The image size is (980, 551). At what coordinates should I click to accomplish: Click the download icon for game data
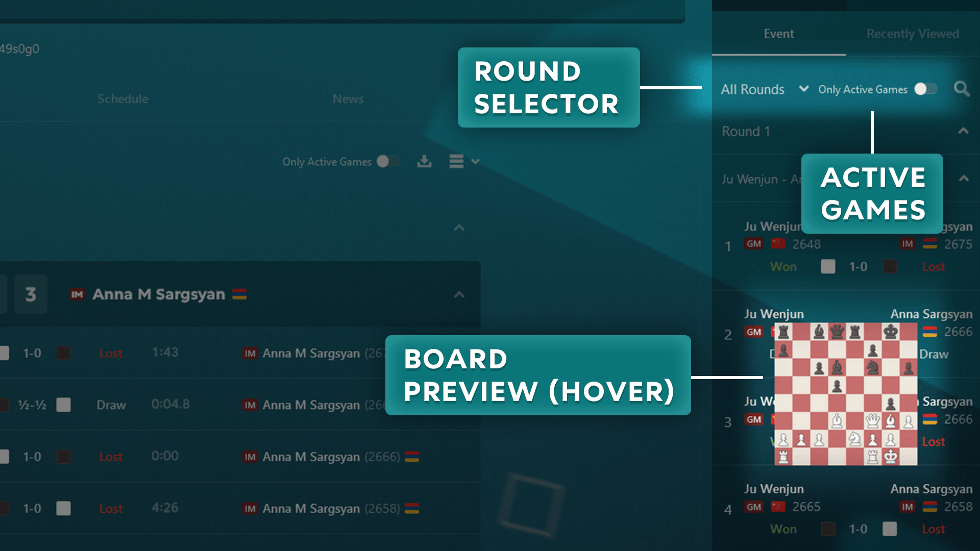pyautogui.click(x=425, y=161)
